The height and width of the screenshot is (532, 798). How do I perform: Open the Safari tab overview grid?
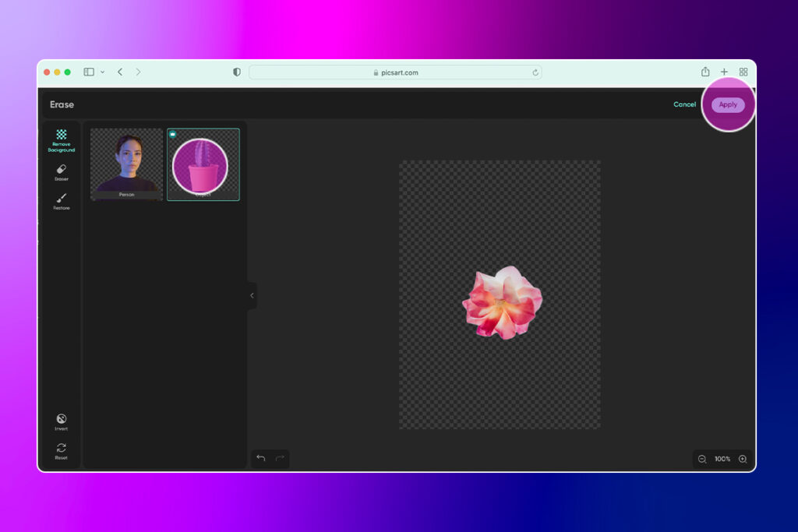(x=743, y=72)
